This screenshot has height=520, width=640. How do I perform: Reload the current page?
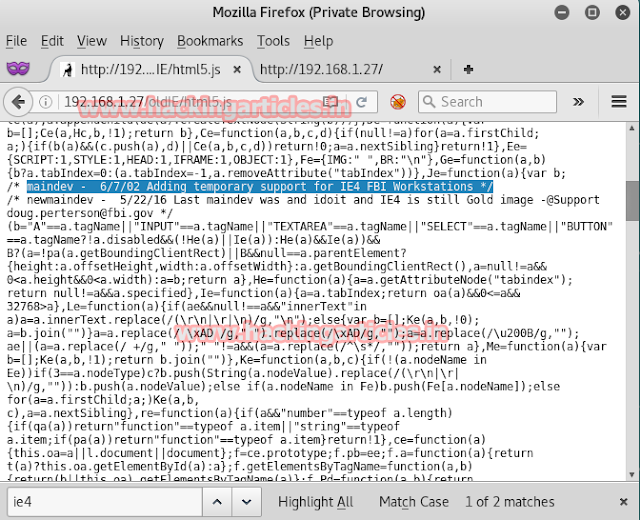click(362, 102)
